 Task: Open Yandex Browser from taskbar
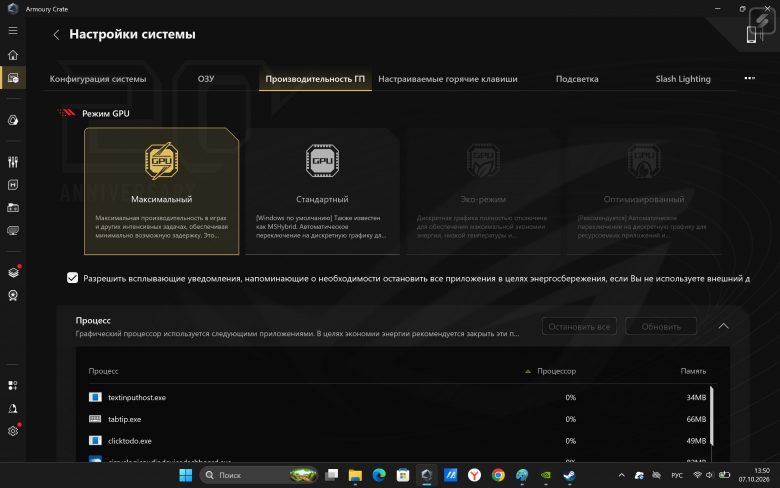tap(475, 476)
